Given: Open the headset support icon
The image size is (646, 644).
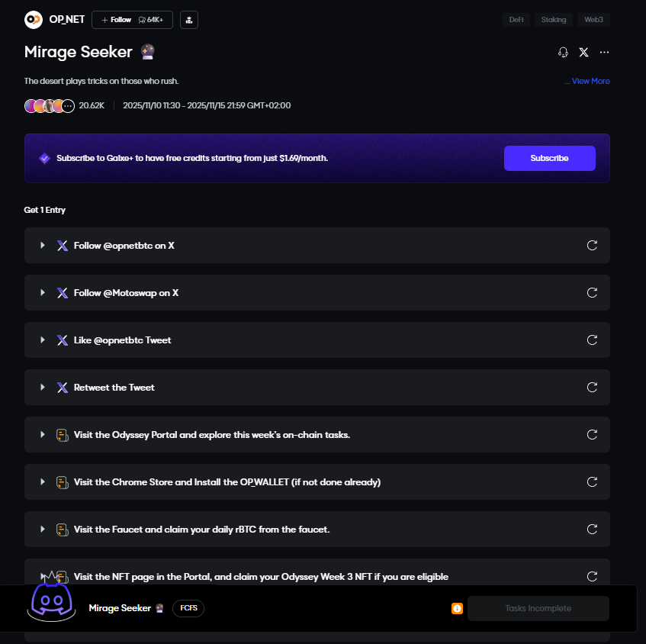Looking at the screenshot, I should pyautogui.click(x=564, y=52).
